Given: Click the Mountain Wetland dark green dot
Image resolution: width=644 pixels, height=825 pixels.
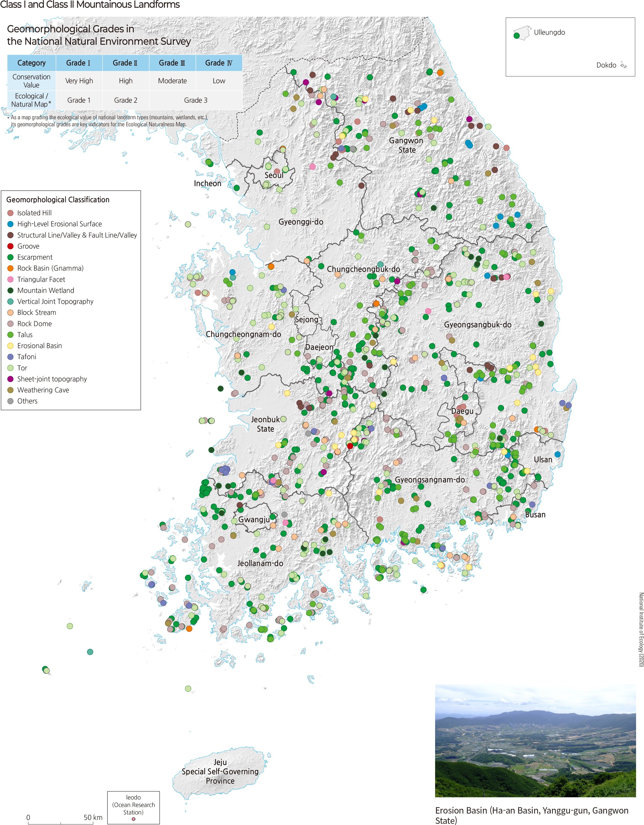Looking at the screenshot, I should click(11, 290).
